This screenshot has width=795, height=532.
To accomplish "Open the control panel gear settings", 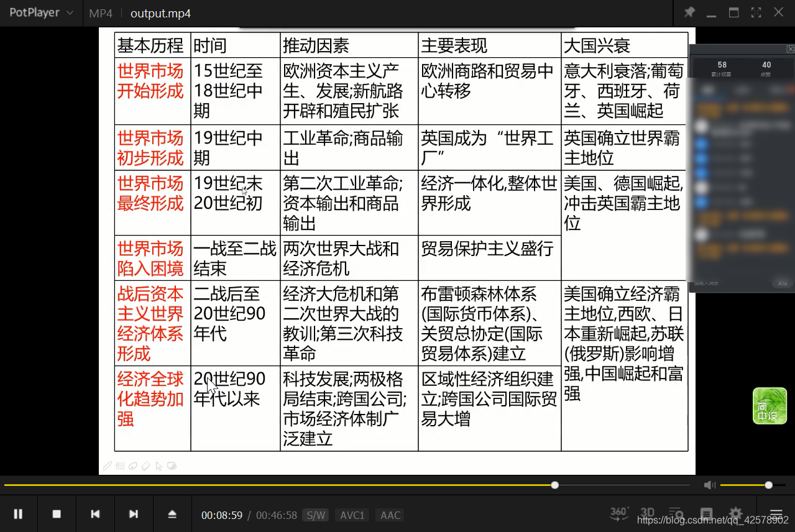I will click(735, 514).
